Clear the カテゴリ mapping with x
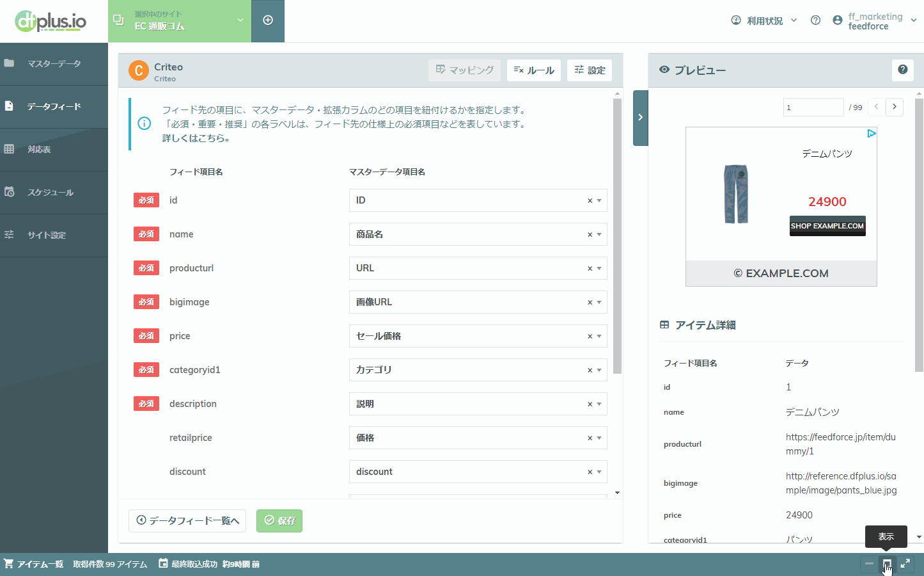Screen dimensions: 924x576 coord(590,371)
